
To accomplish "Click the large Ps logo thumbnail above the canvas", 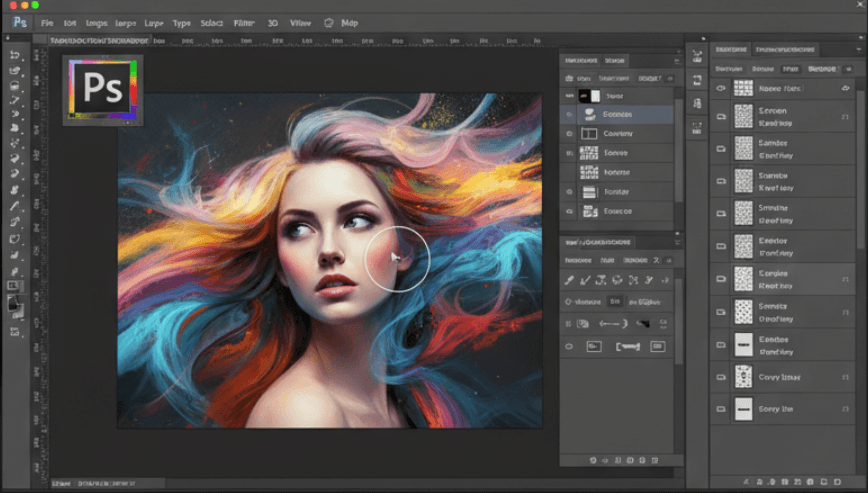I will [x=103, y=89].
